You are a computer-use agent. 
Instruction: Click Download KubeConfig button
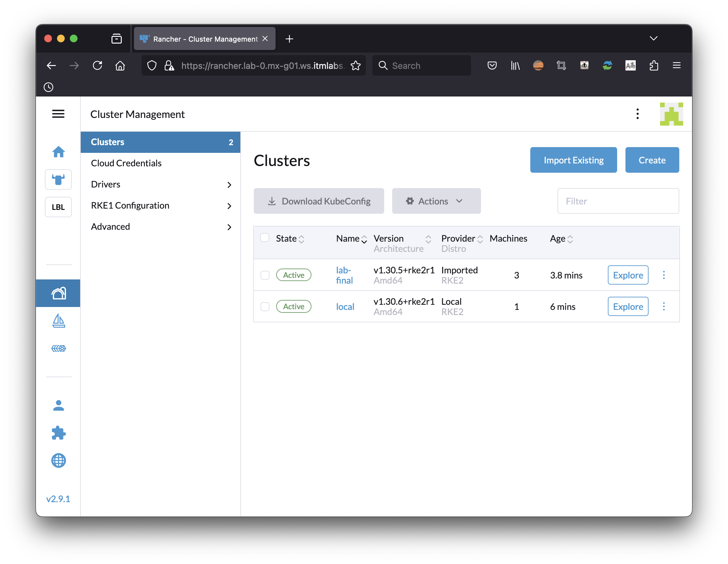pos(319,201)
